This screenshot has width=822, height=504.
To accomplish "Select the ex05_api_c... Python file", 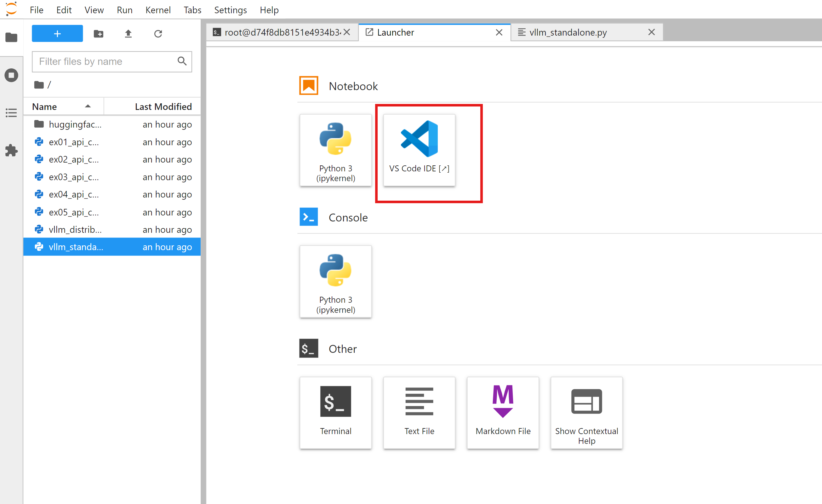I will [112, 212].
